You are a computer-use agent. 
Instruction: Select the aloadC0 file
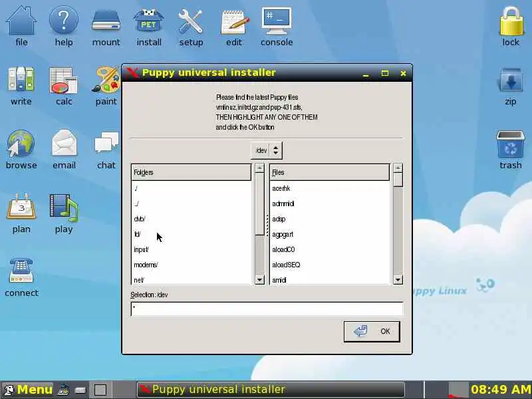click(329, 249)
